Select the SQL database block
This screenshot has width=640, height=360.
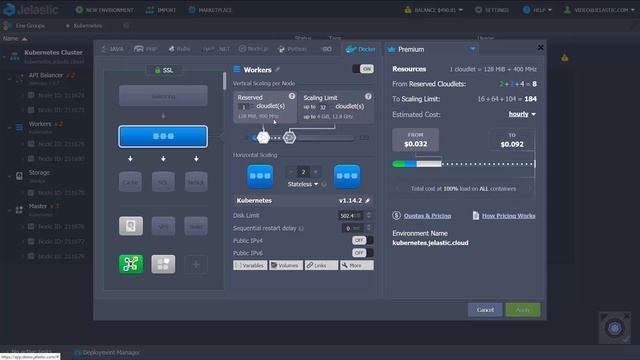[x=163, y=182]
